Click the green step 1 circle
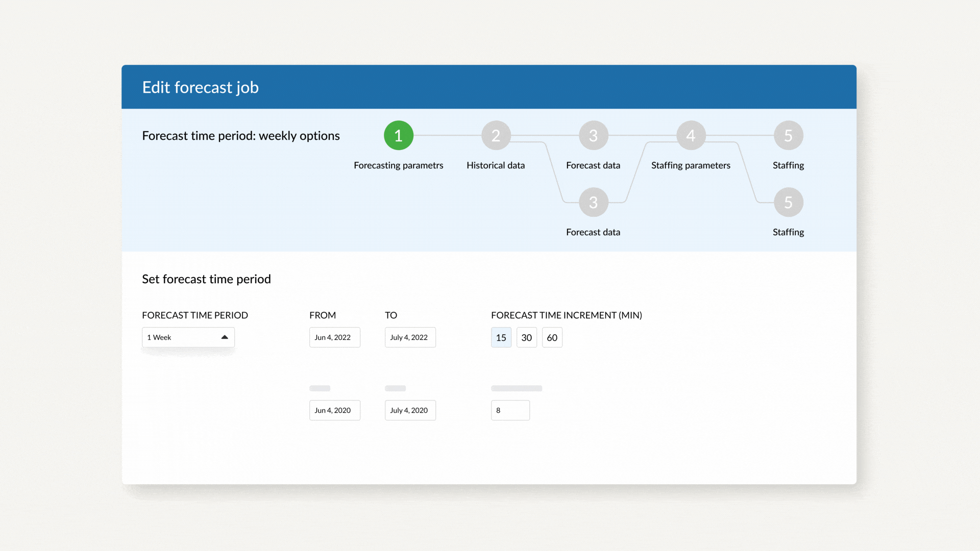This screenshot has height=551, width=980. [x=398, y=136]
